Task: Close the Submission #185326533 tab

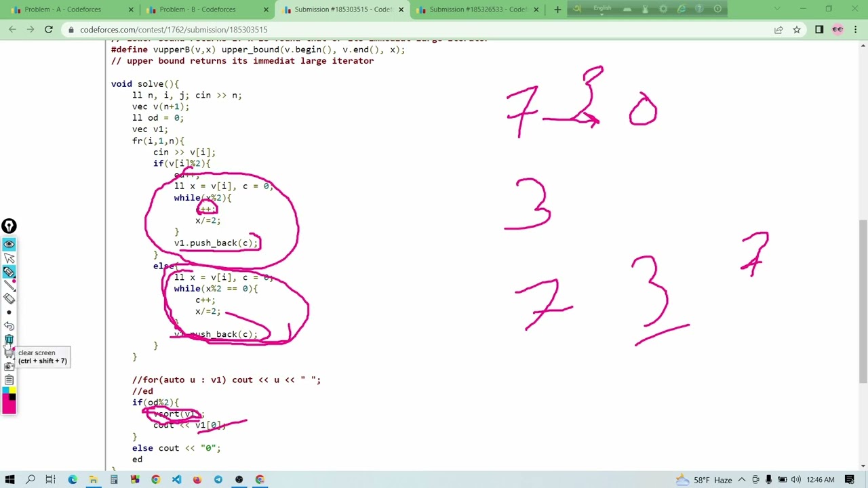Action: coord(536,9)
